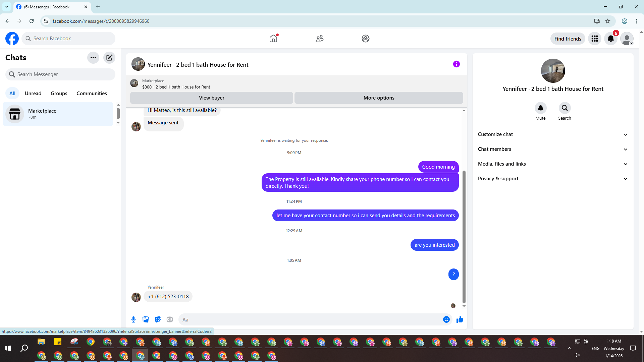This screenshot has height=362, width=644.
Task: Open the GIF picker icon
Action: point(170,319)
